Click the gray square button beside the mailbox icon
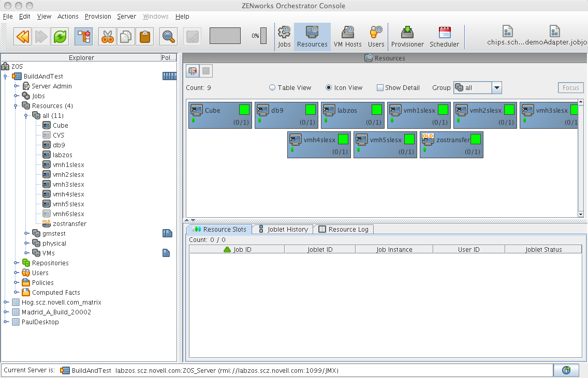Viewport: 588px width, 378px height. 206,71
